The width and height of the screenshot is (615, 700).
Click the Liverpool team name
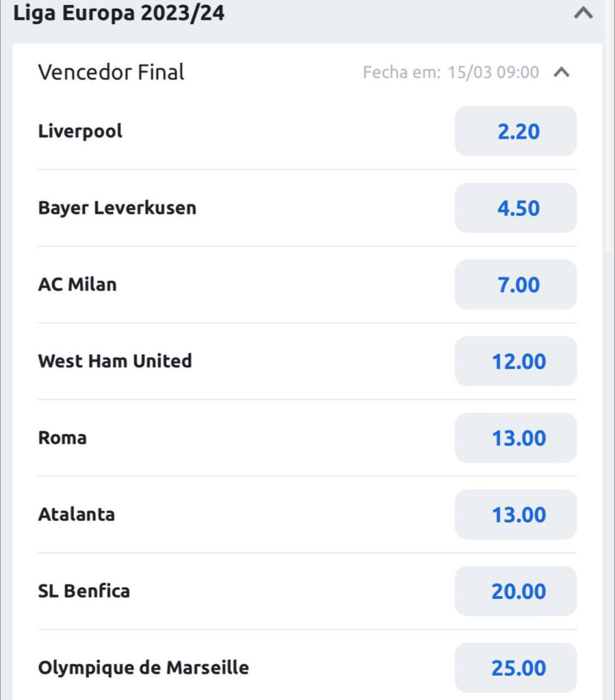click(80, 131)
